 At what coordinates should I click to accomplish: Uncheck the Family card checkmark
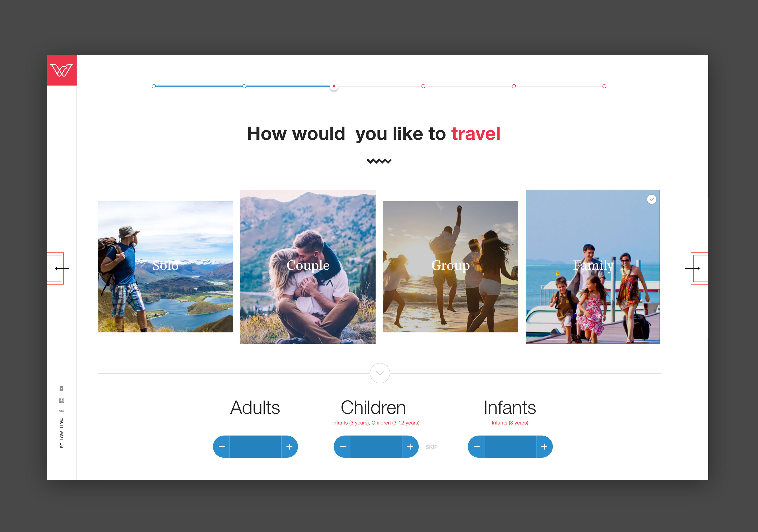[651, 199]
